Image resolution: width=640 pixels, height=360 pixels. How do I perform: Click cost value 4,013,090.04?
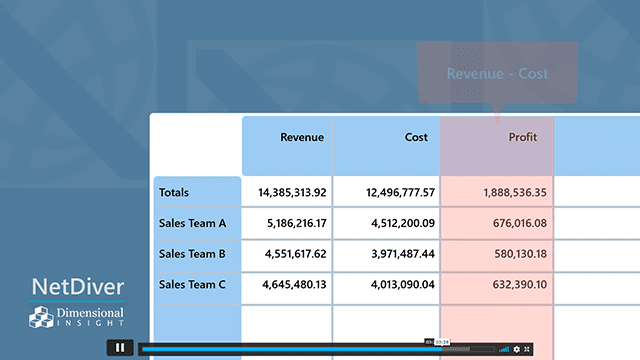[x=402, y=284]
